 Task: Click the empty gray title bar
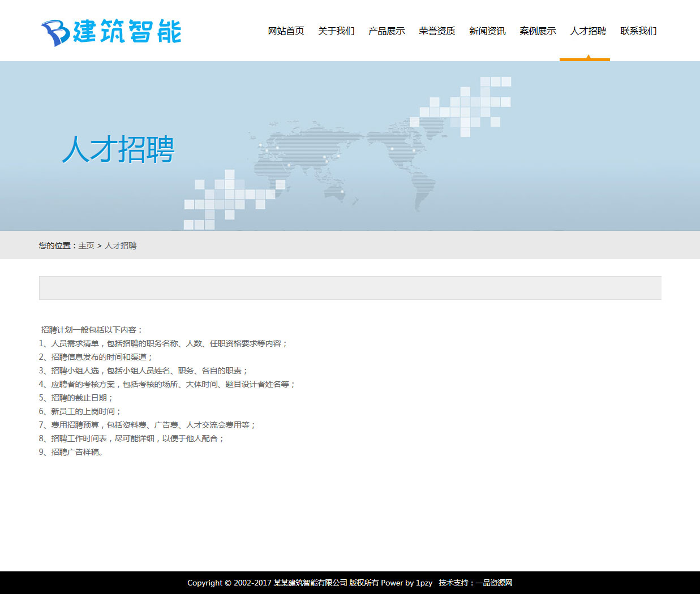350,288
